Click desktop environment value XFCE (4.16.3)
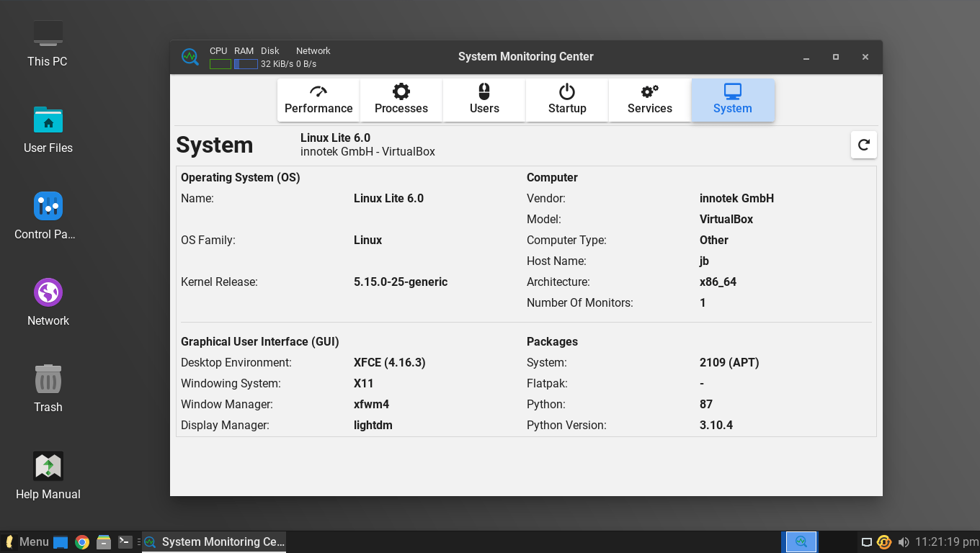Image resolution: width=980 pixels, height=553 pixels. 390,362
